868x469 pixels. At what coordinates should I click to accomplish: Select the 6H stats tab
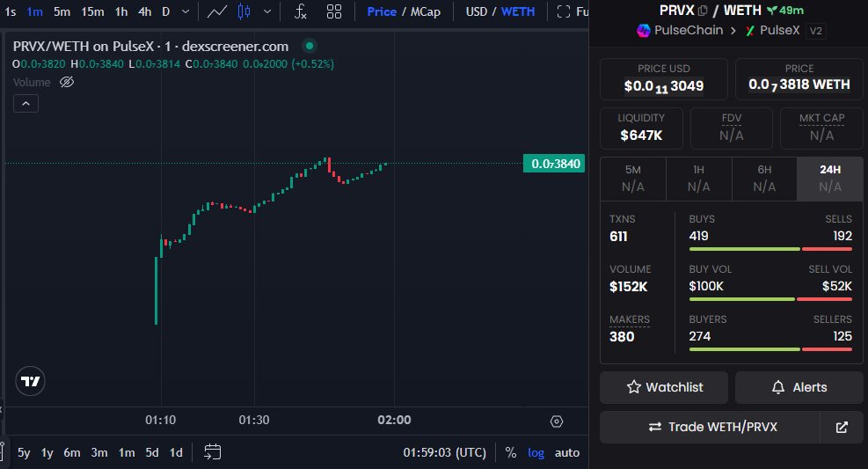pyautogui.click(x=764, y=179)
